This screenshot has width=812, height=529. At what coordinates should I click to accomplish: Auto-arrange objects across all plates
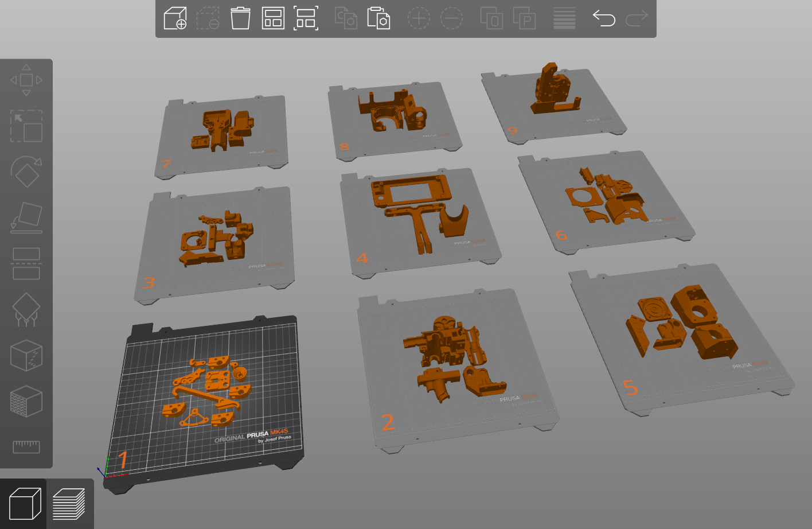pos(306,18)
